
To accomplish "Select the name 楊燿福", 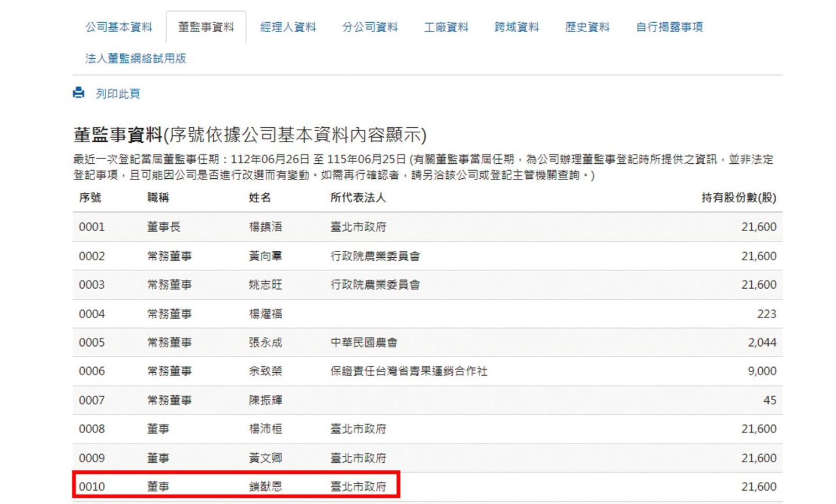I will coord(266,314).
